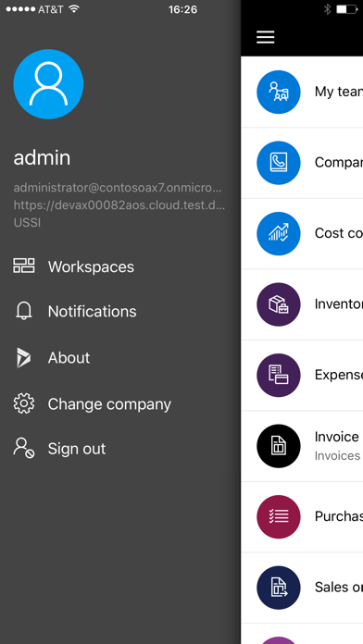The height and width of the screenshot is (644, 363).
Task: Open the black Invoice workspace icon
Action: tap(279, 446)
